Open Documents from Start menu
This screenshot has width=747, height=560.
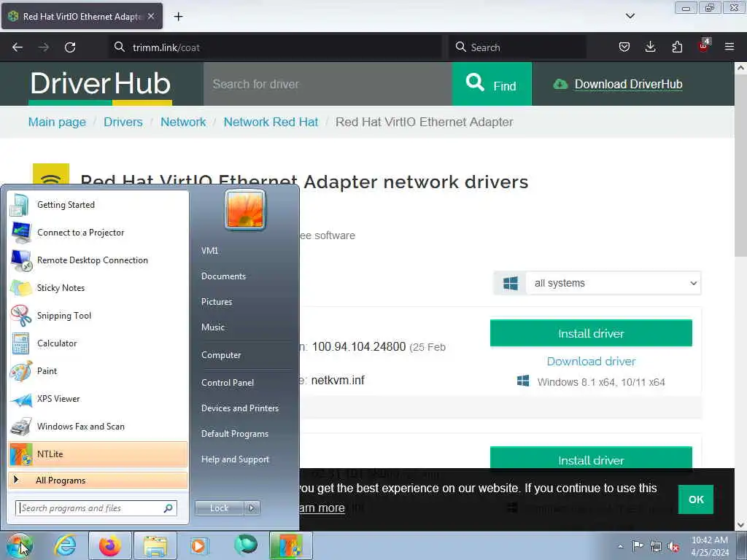(x=223, y=276)
